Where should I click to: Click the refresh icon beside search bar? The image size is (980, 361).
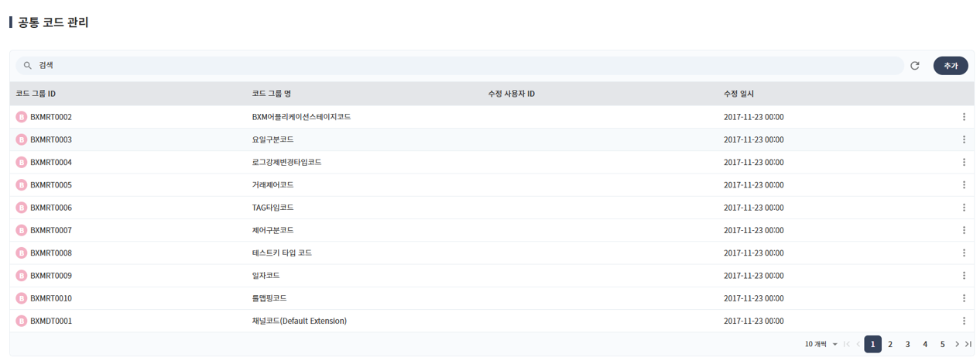[x=915, y=66]
